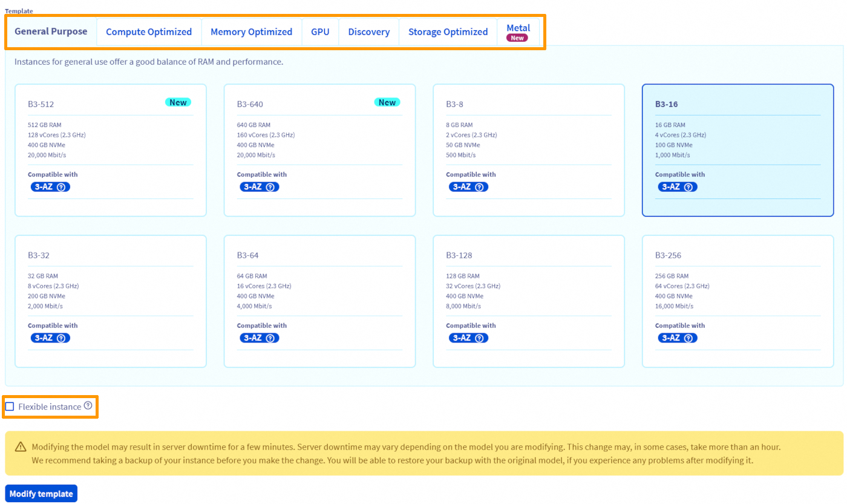This screenshot has height=504, width=847.
Task: Switch to the Compute Optimized tab
Action: 149,32
